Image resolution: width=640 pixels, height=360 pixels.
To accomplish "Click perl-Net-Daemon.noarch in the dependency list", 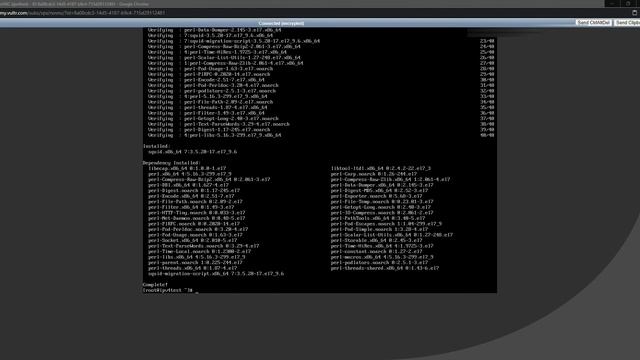I will (197, 218).
